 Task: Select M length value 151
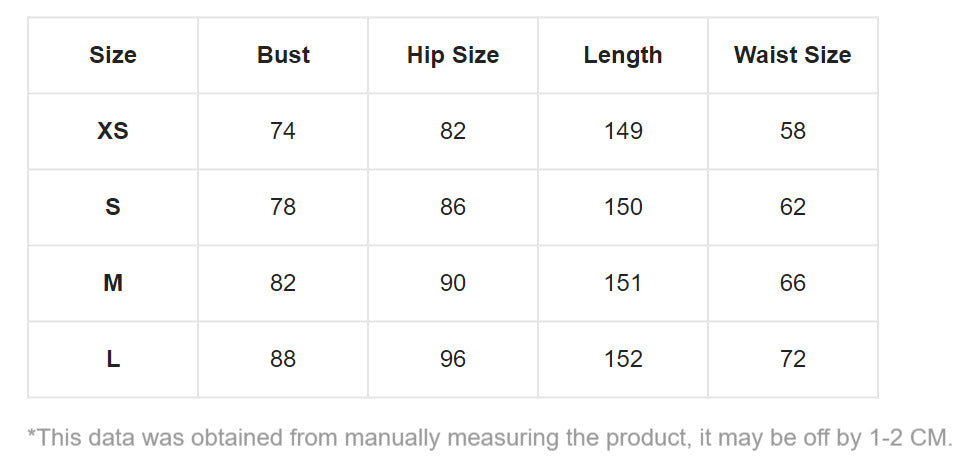pos(623,283)
